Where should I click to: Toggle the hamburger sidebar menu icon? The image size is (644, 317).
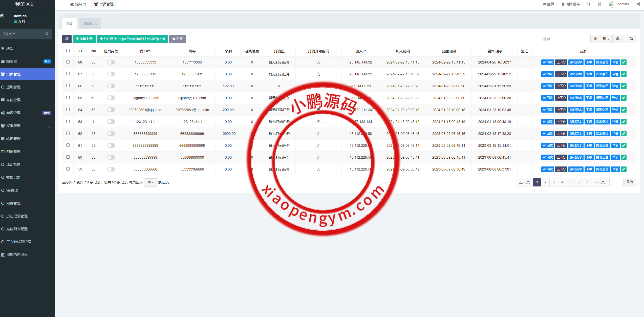pos(60,4)
